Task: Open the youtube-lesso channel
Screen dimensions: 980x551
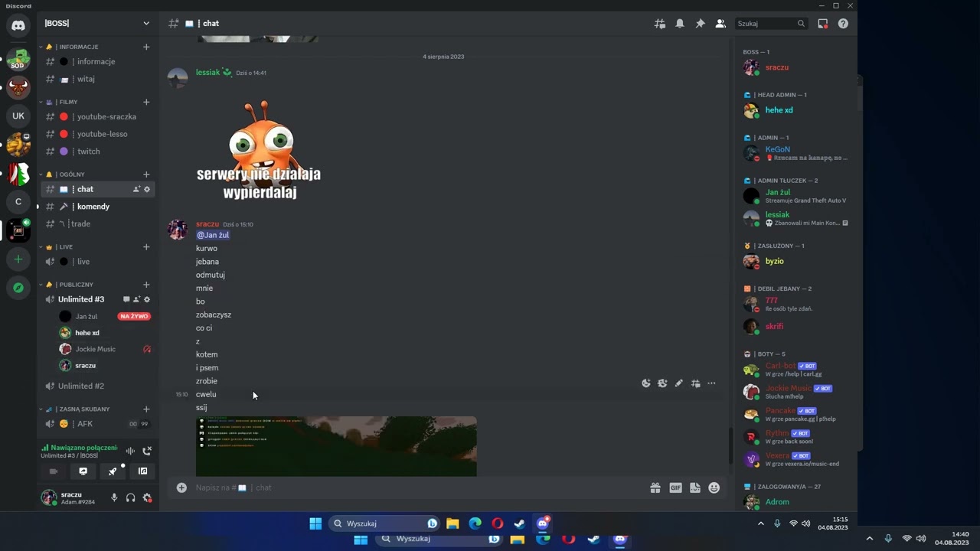Action: tap(97, 134)
